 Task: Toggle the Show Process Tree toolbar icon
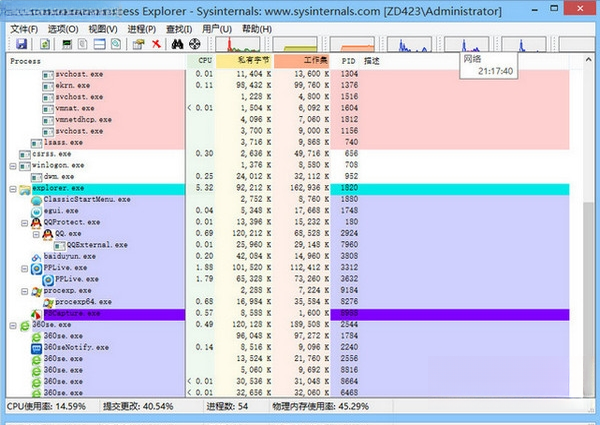coord(83,44)
